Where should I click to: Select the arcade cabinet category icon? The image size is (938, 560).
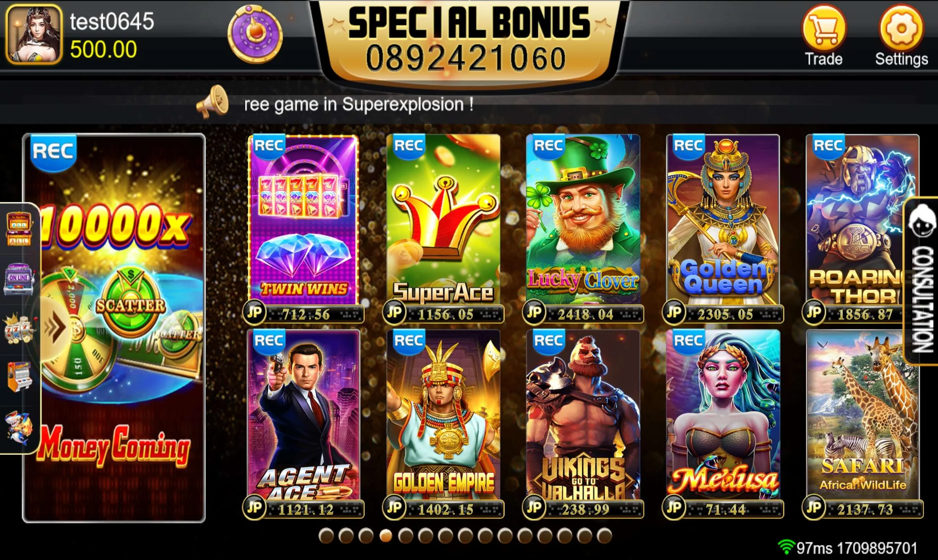[18, 377]
